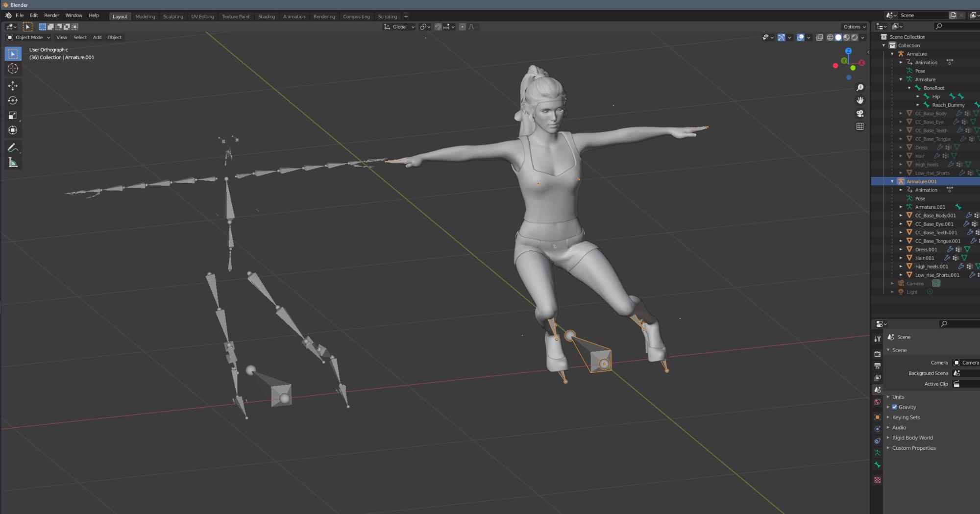Open the Object Constraints properties tab

878,441
